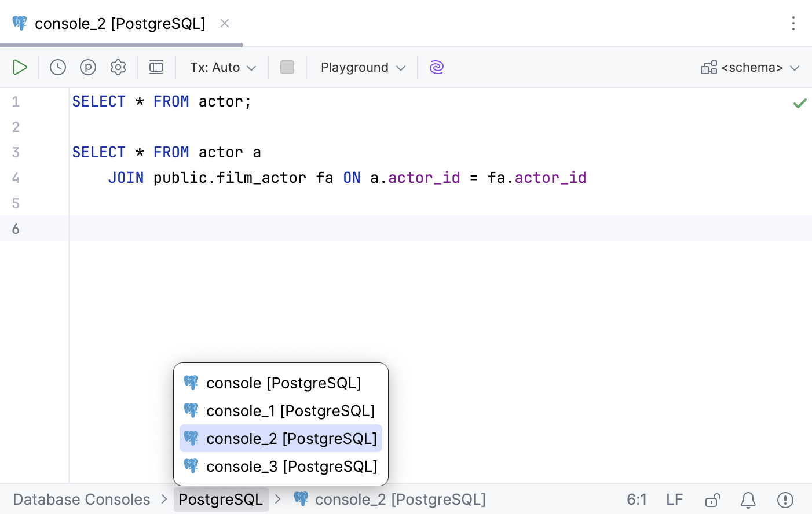This screenshot has width=812, height=514.
Task: Open query history clock icon
Action: (x=58, y=67)
